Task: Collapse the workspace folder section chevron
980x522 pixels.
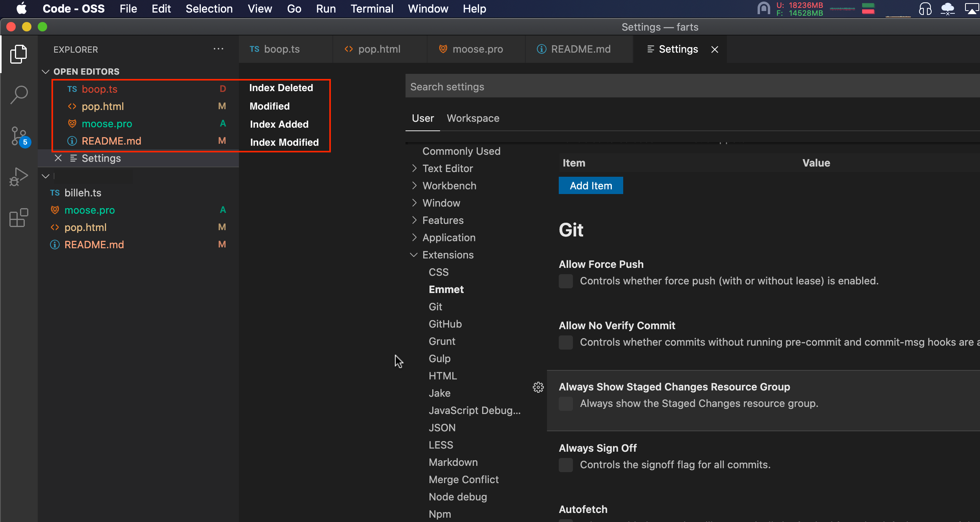Action: 46,176
